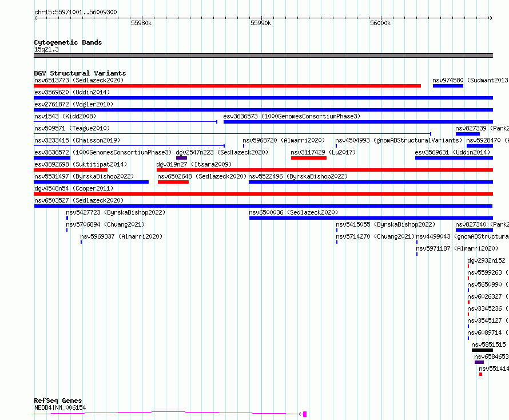Select the red dgv319n27 Itsara2009 bar
Image resolution: width=509 pixels, height=420 pixels.
pyautogui.click(x=325, y=170)
